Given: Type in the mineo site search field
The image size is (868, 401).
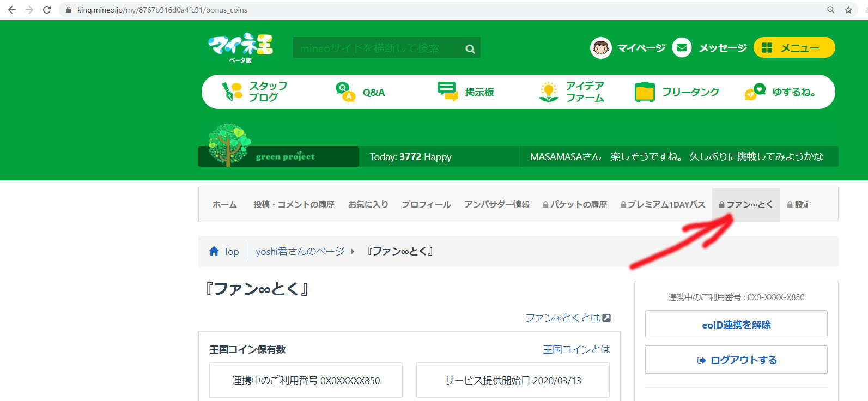Looking at the screenshot, I should tap(376, 48).
